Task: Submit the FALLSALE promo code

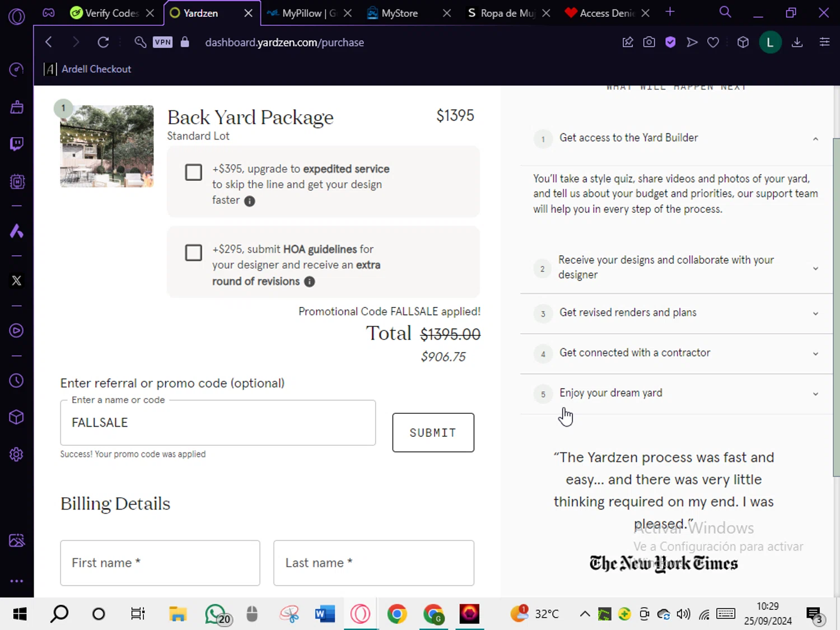Action: pyautogui.click(x=433, y=432)
